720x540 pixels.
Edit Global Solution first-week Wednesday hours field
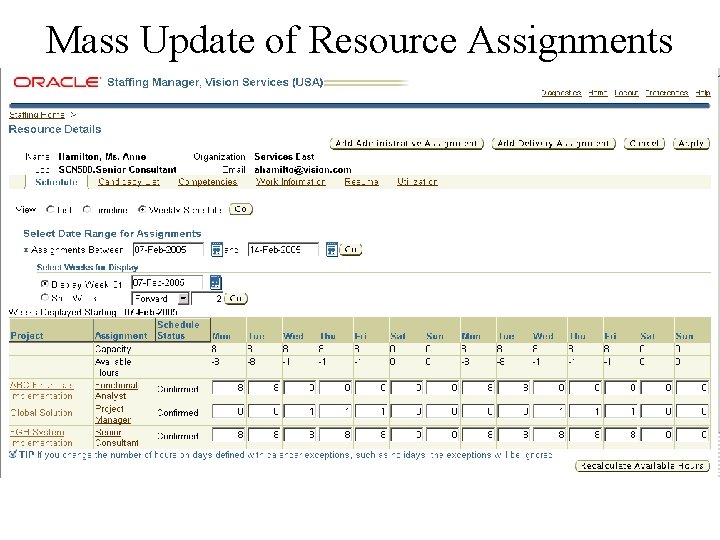(x=300, y=411)
